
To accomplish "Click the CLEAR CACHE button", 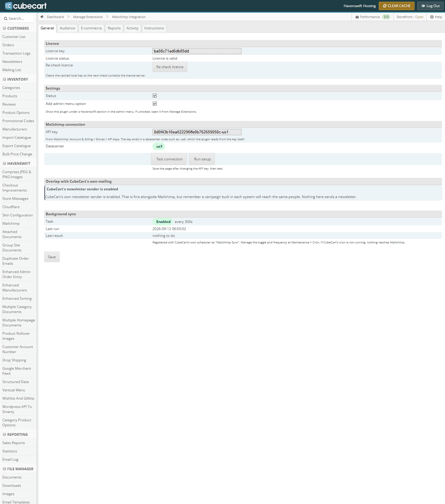I will pyautogui.click(x=397, y=6).
